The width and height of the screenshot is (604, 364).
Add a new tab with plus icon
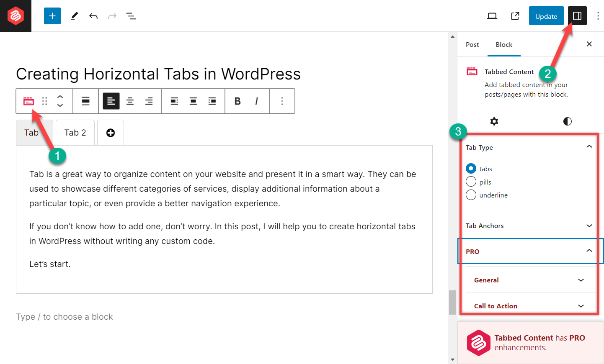click(x=111, y=133)
